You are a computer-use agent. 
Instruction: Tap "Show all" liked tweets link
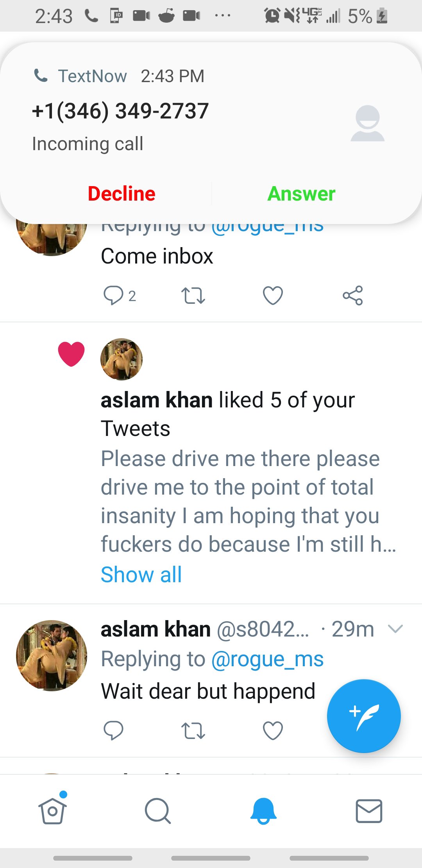141,574
